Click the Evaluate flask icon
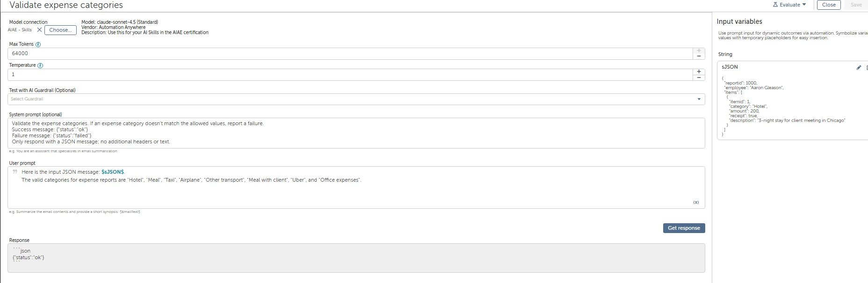Screen dimensions: 868x283 point(775,5)
